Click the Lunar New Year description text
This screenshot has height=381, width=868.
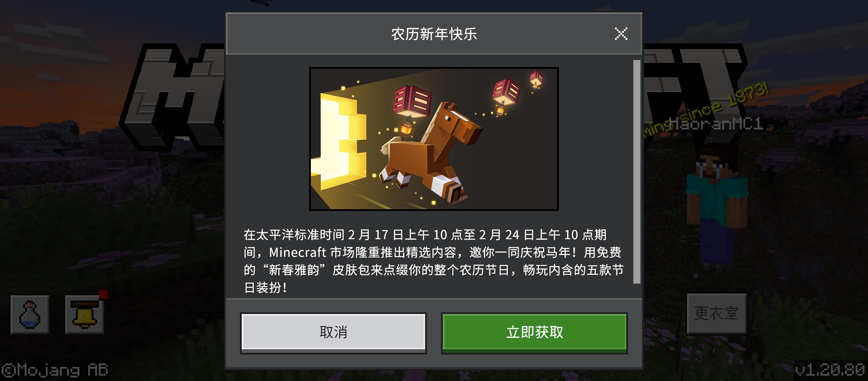(434, 261)
